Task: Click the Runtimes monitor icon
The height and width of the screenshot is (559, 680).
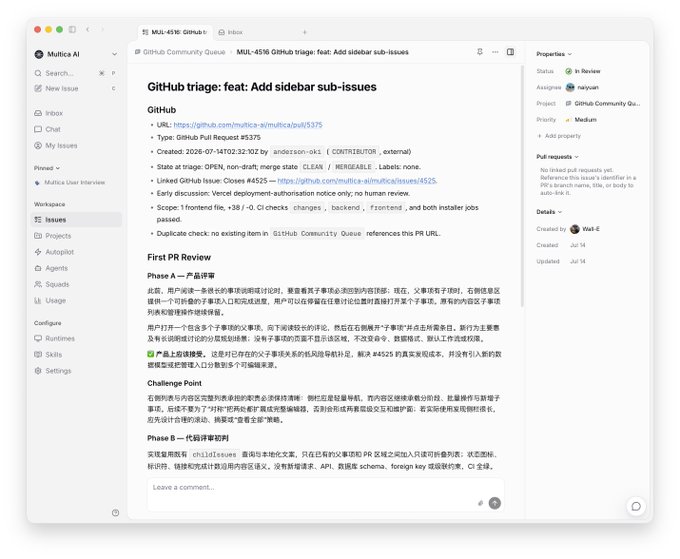Action: (x=38, y=339)
